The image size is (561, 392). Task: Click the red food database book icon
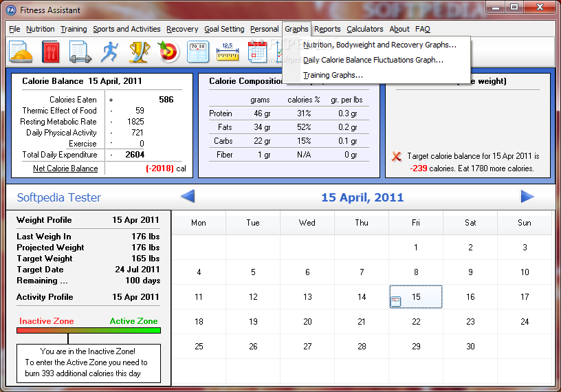click(50, 52)
